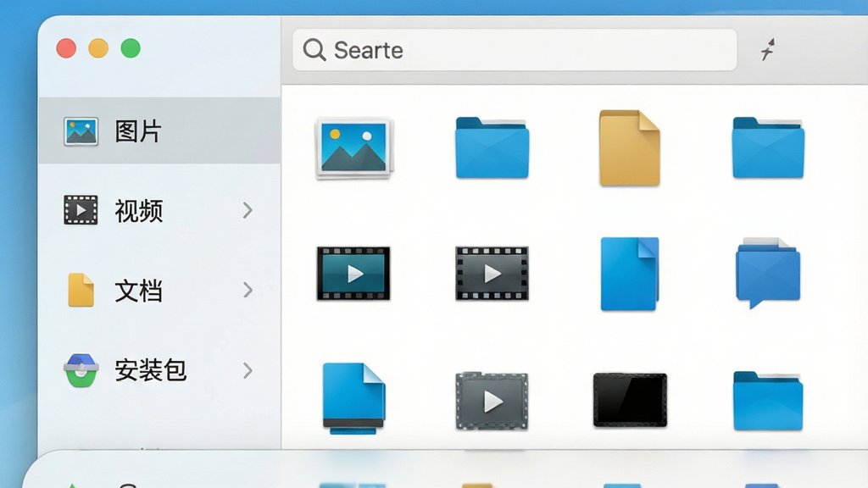Viewport: 868px width, 488px height.
Task: Select the blue folder beside the landscape image
Action: pyautogui.click(x=492, y=147)
